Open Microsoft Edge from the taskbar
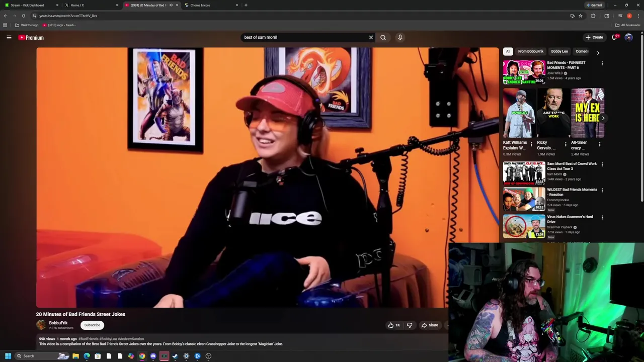The height and width of the screenshot is (362, 644). (x=87, y=356)
